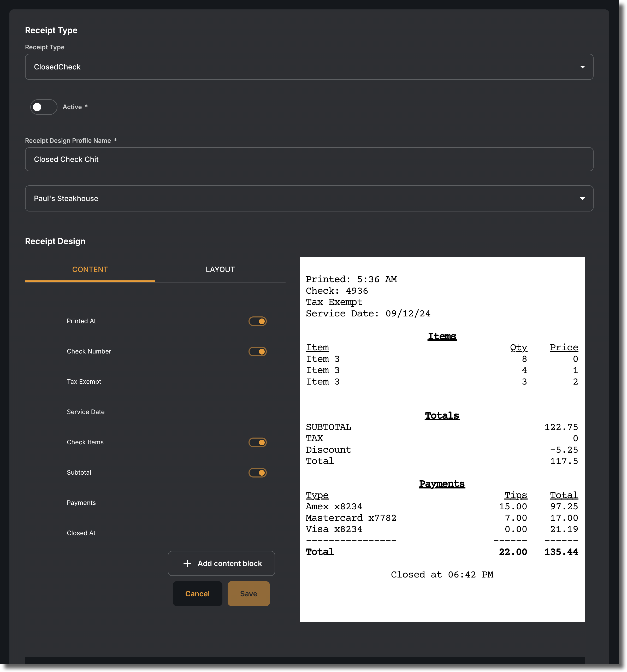This screenshot has height=672, width=627.
Task: Click the Subtotal label in content list
Action: click(x=79, y=473)
